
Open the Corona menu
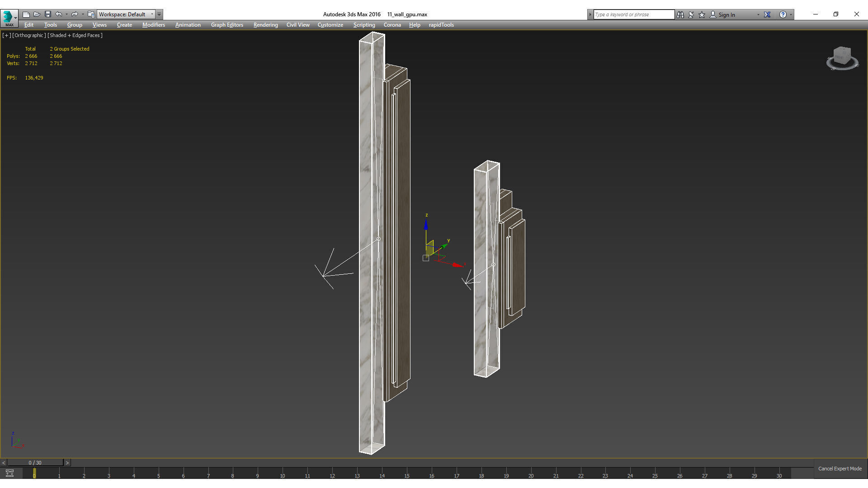[392, 25]
